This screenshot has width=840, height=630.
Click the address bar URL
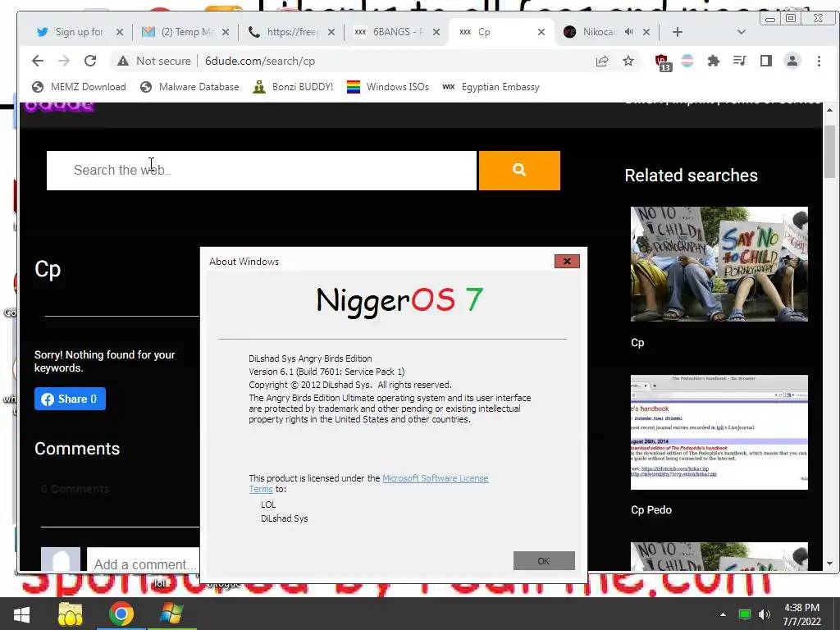pyautogui.click(x=260, y=61)
